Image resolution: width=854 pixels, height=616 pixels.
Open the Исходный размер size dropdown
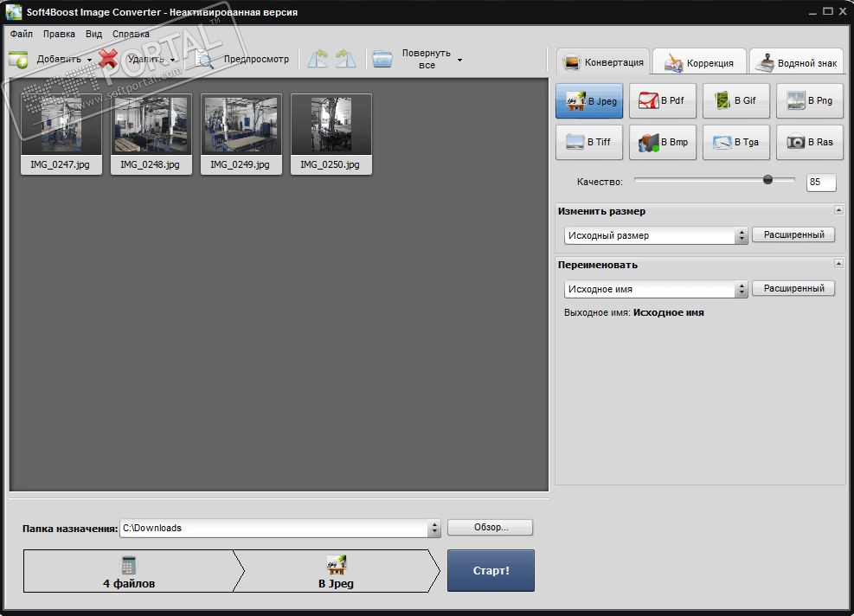pos(656,235)
